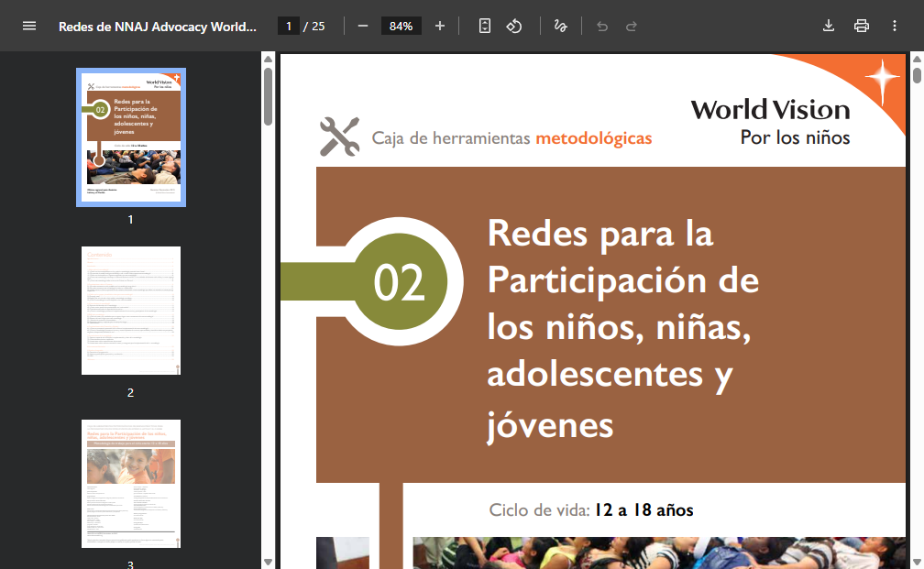The image size is (924, 569).
Task: Zoom in with the plus button
Action: [x=440, y=26]
